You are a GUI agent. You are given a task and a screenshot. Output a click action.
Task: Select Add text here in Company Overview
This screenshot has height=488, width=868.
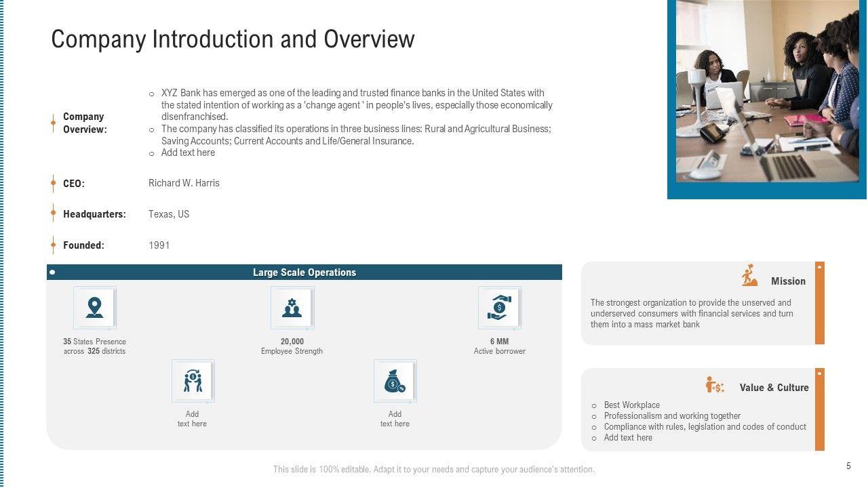tap(188, 153)
